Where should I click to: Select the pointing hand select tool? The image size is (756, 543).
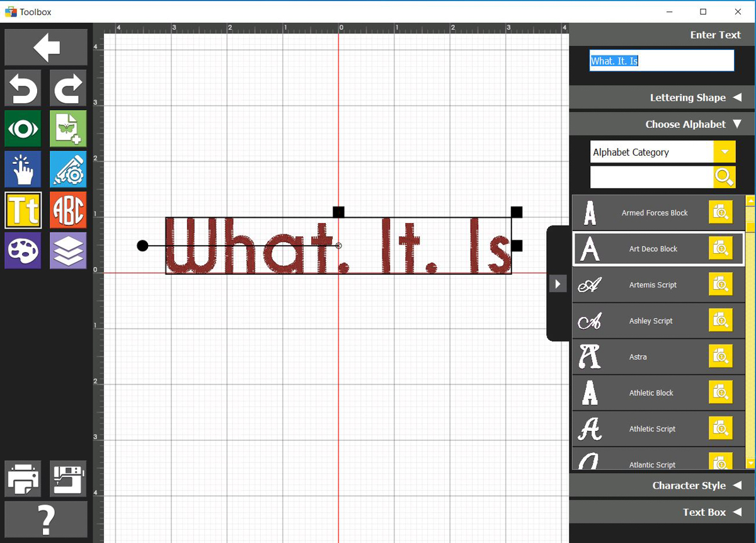[23, 169]
